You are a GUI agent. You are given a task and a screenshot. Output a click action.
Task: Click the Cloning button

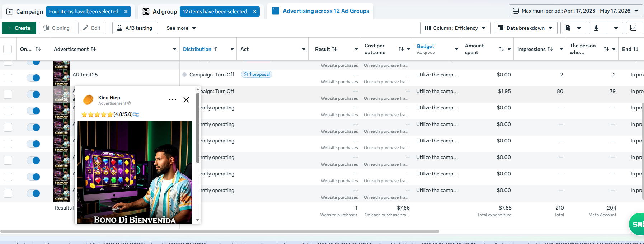pyautogui.click(x=57, y=28)
